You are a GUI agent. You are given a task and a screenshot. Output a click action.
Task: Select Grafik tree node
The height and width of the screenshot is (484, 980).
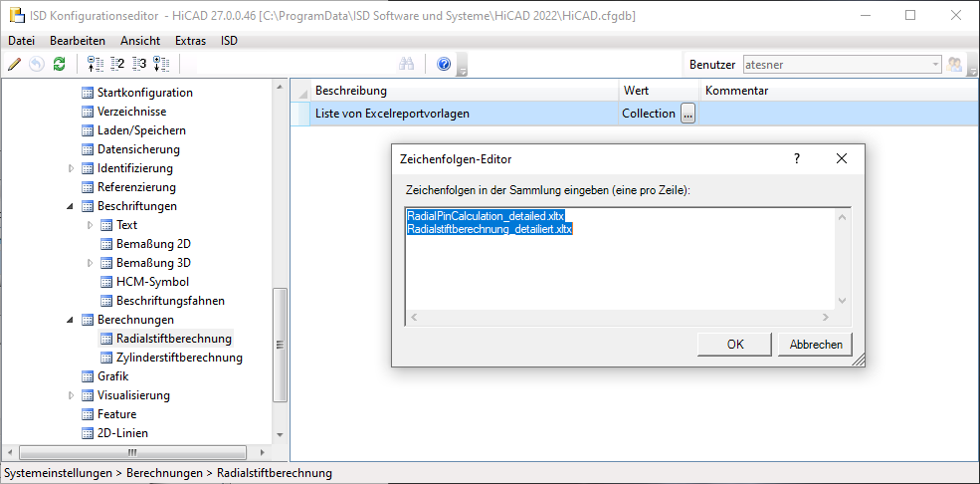112,376
